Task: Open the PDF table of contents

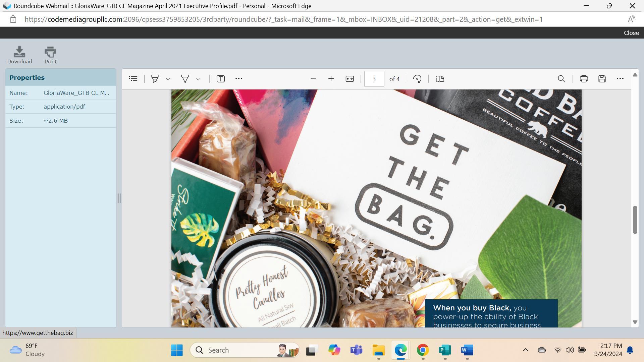Action: point(133,79)
